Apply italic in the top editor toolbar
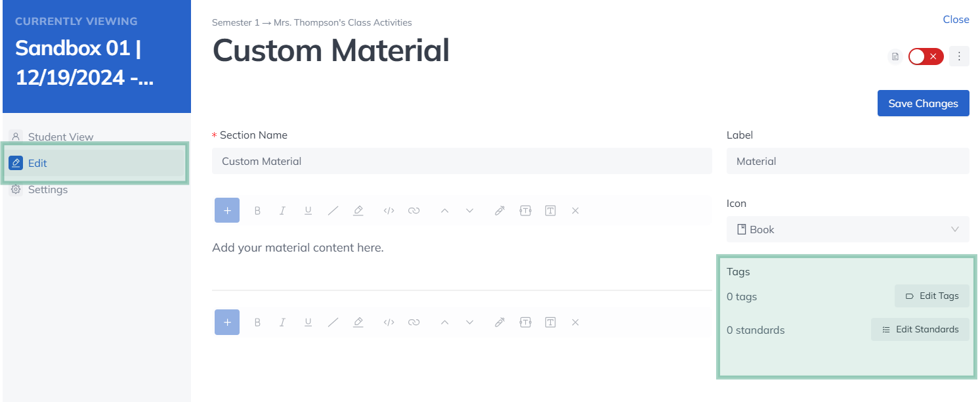980x402 pixels. click(x=282, y=211)
